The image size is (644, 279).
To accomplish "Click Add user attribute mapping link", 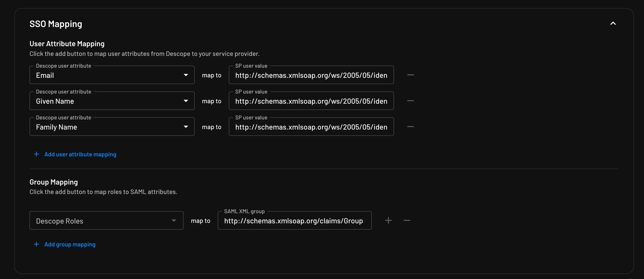I will 80,154.
